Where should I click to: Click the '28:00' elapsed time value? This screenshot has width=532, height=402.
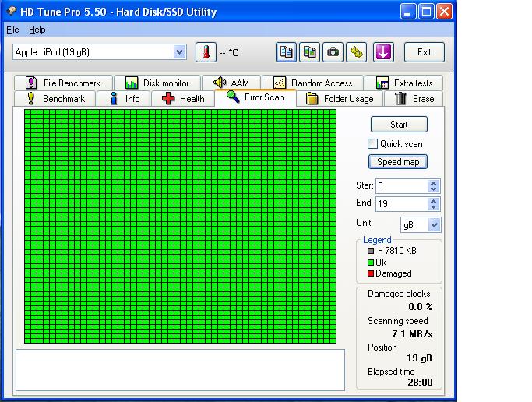[x=420, y=383]
